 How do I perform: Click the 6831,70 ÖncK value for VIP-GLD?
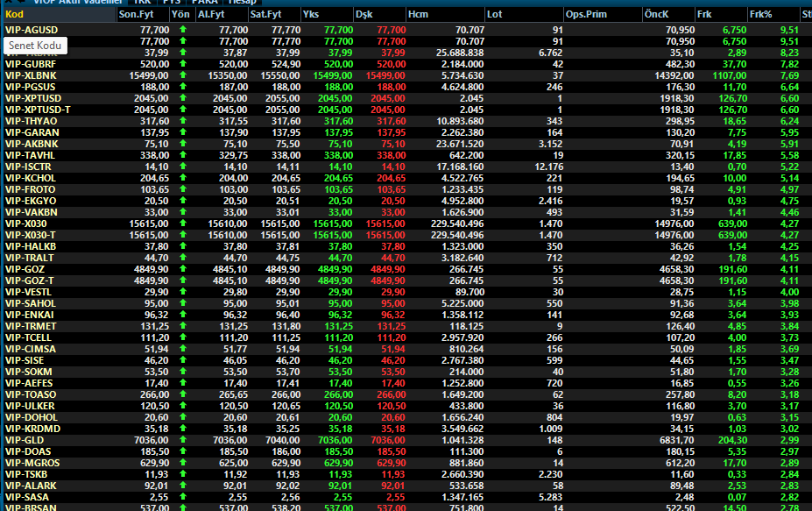pos(676,441)
